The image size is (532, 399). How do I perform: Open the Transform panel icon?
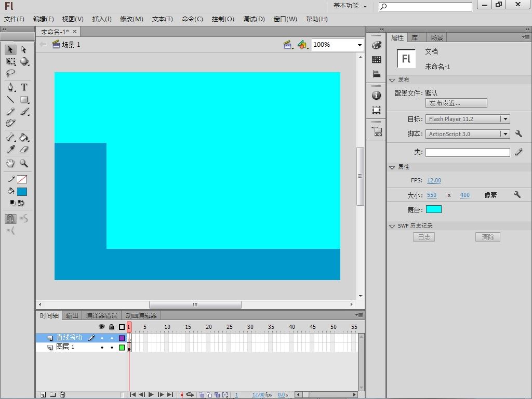point(376,110)
